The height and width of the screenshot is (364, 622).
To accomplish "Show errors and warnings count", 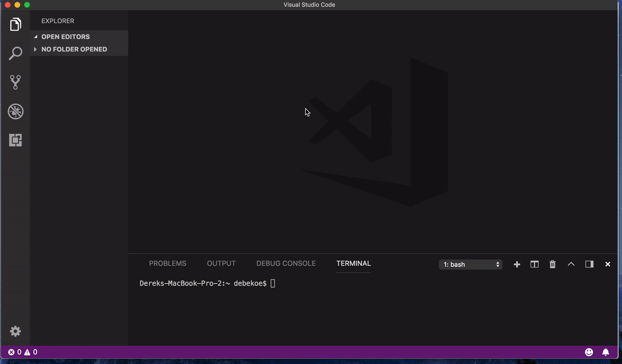I will [x=23, y=352].
